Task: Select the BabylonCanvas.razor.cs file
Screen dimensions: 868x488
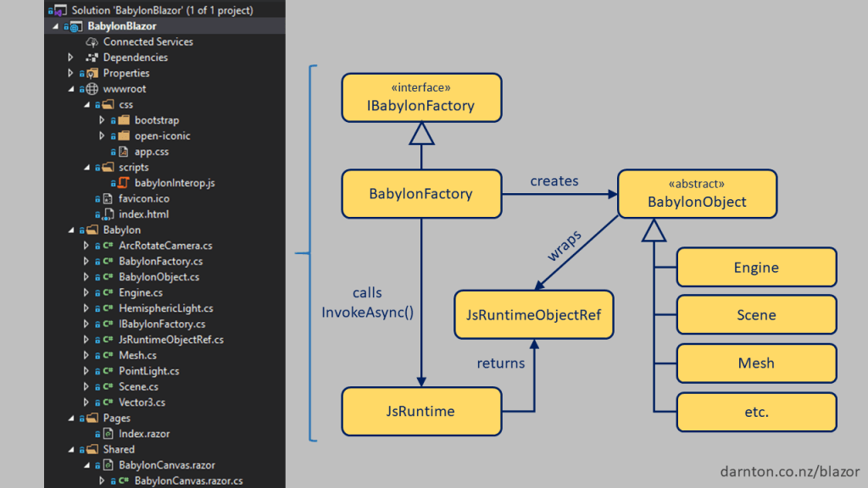Action: click(x=187, y=480)
